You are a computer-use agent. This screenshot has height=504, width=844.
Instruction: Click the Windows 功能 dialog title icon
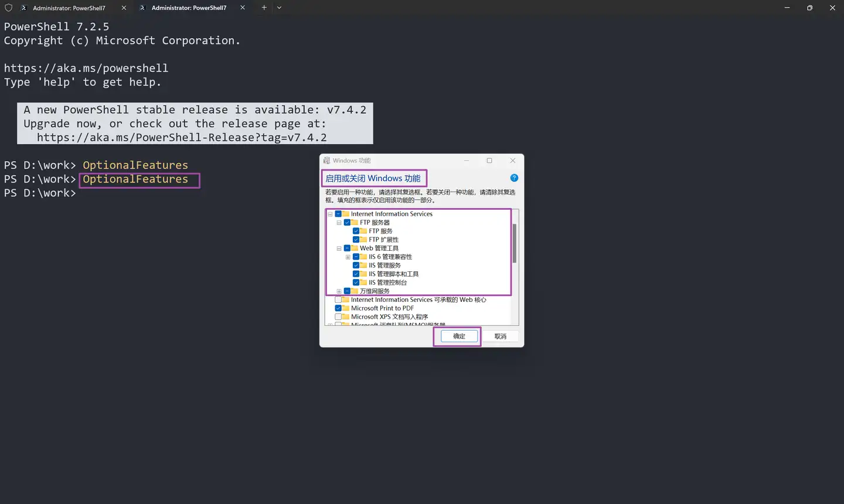click(327, 161)
